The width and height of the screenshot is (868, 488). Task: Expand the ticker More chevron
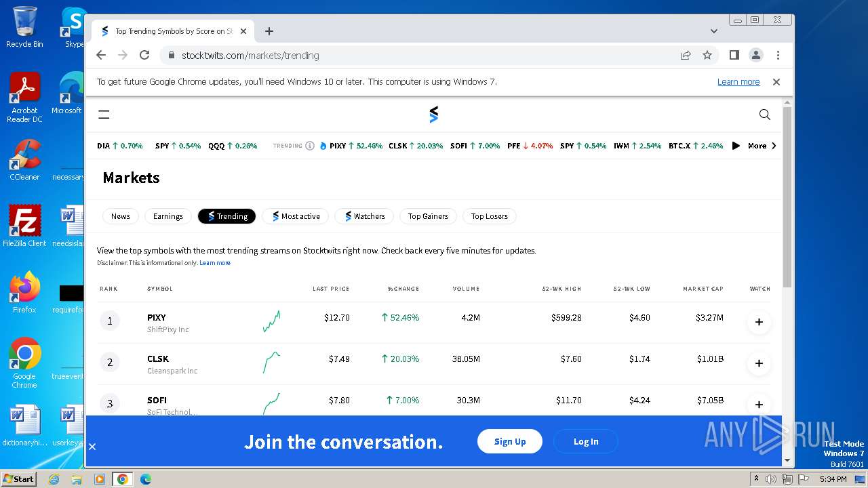pos(774,146)
